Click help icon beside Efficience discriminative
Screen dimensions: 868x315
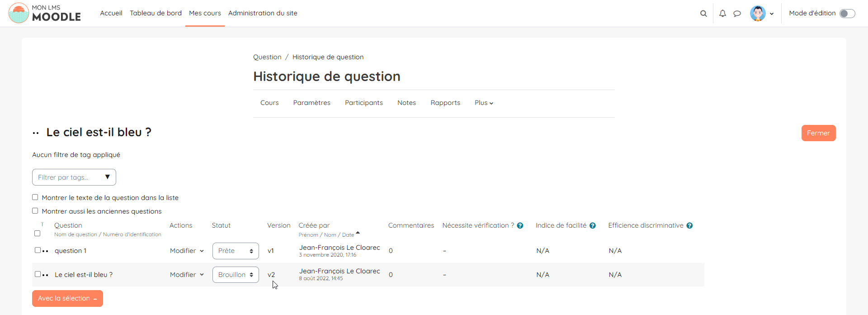[689, 226]
